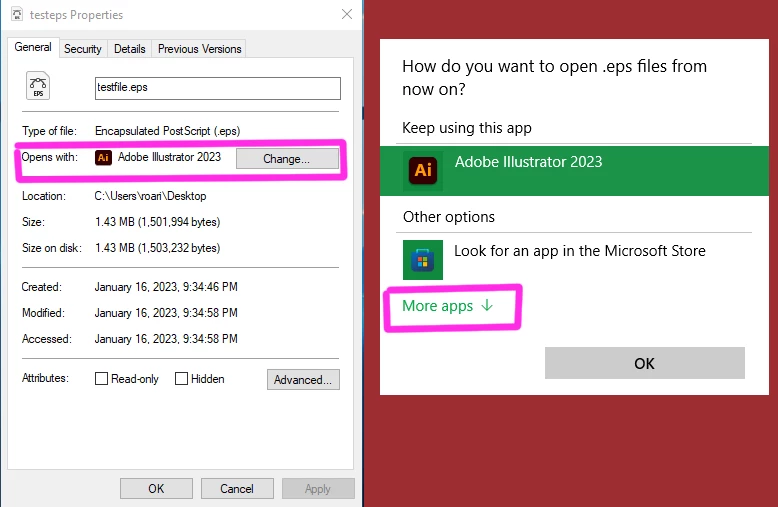This screenshot has height=507, width=778.
Task: Click Cancel in the Properties window
Action: coord(237,489)
